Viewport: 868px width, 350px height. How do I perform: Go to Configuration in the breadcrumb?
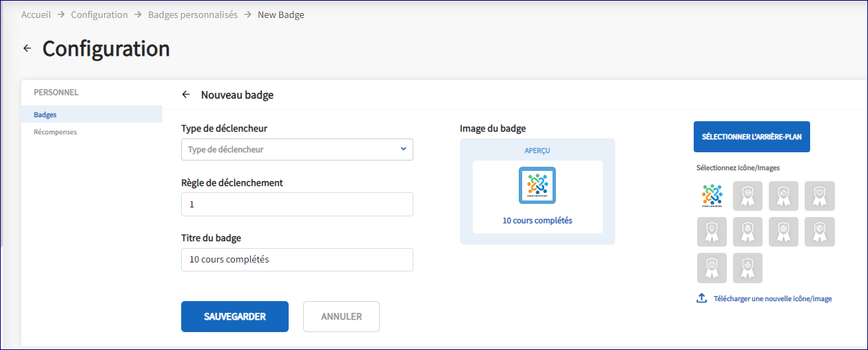click(99, 14)
